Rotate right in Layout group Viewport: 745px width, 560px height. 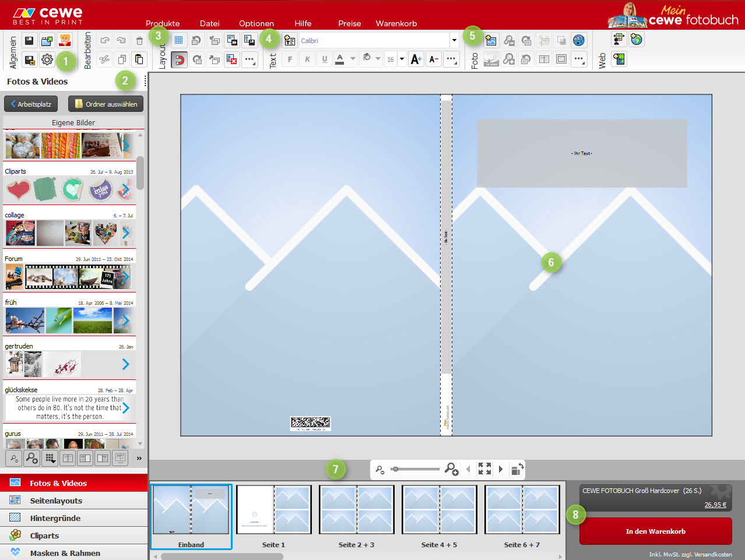point(197,59)
